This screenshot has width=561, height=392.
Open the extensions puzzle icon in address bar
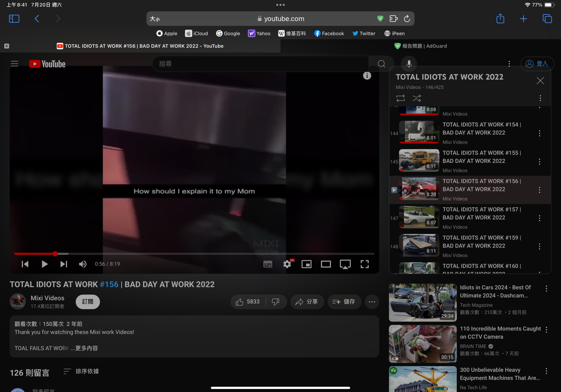pyautogui.click(x=394, y=19)
